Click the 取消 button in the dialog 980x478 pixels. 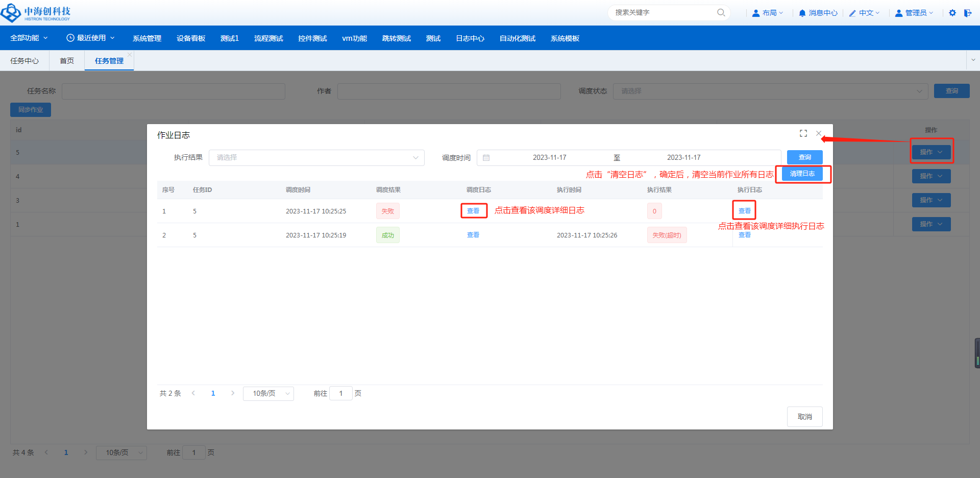click(x=804, y=417)
